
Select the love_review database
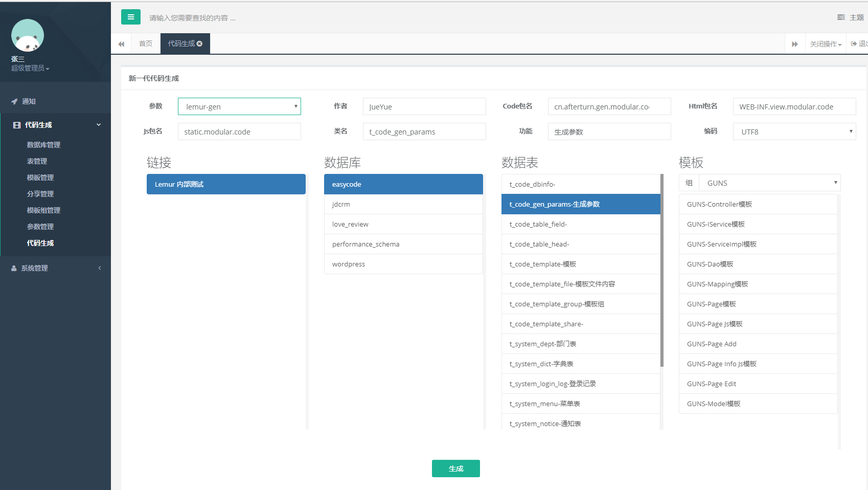pyautogui.click(x=403, y=224)
